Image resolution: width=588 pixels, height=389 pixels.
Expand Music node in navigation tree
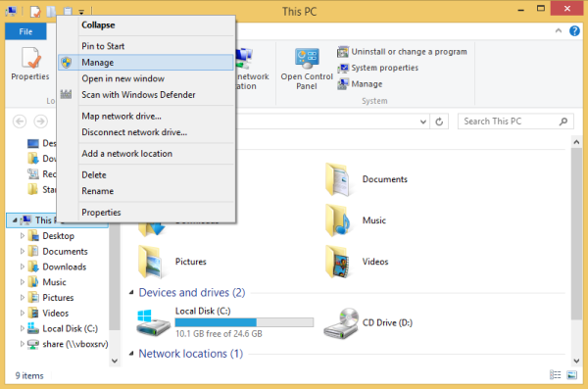coord(23,282)
